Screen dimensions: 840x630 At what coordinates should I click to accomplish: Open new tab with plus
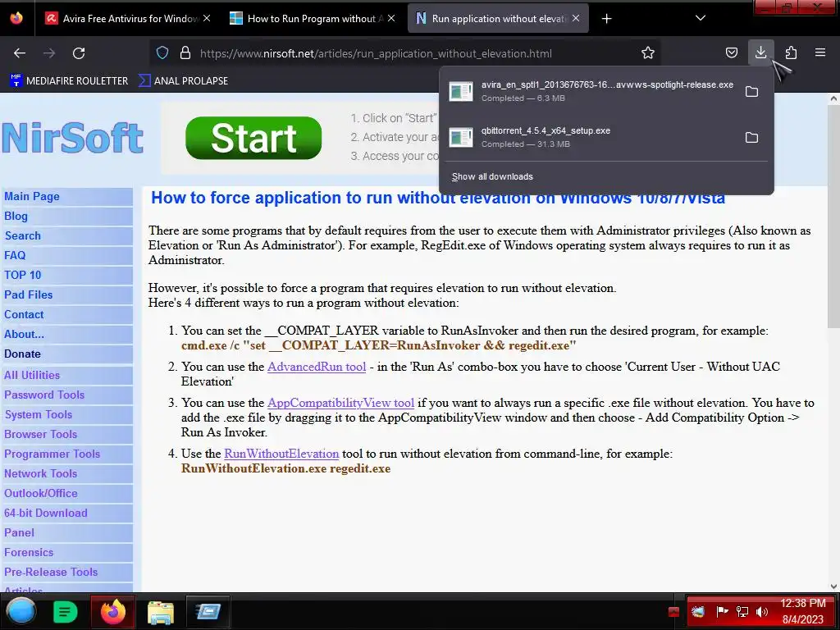[x=606, y=19]
